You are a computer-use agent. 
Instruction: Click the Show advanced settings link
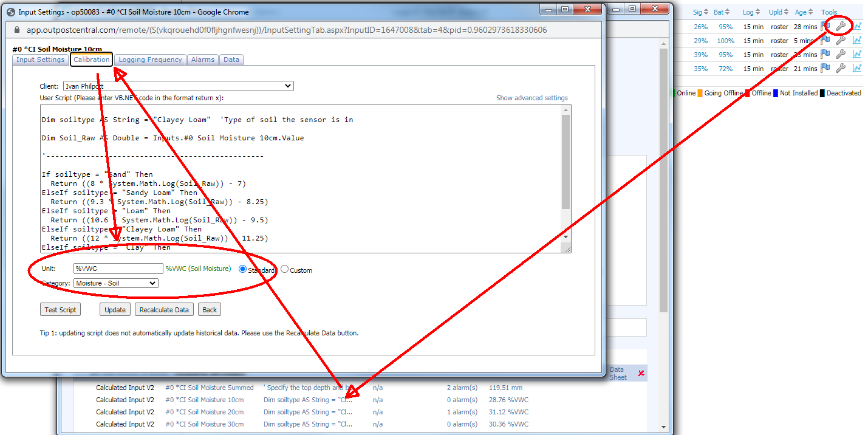coord(531,98)
